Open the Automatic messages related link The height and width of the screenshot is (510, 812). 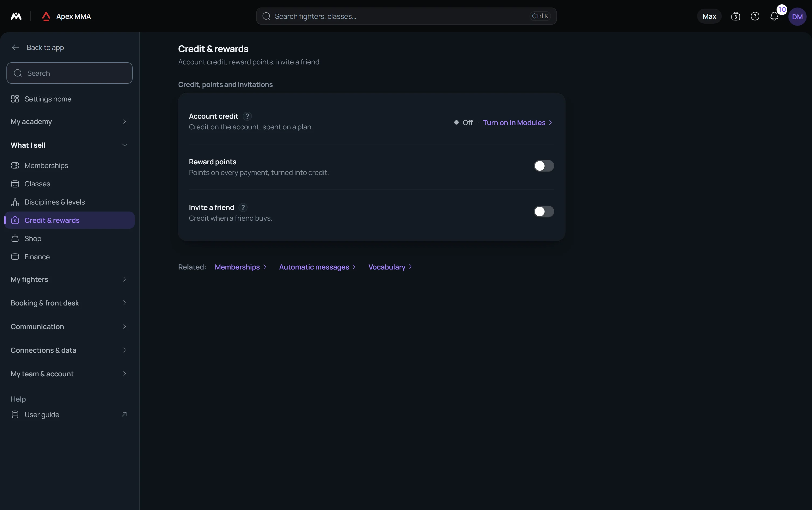tap(317, 267)
